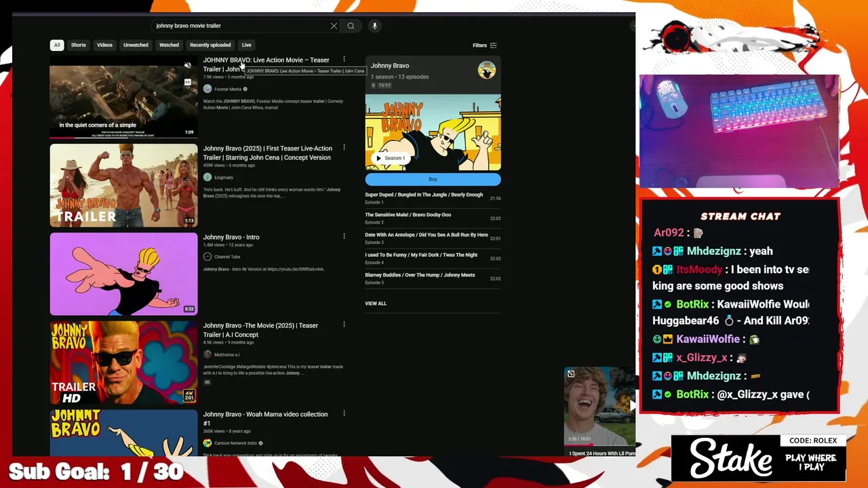Image resolution: width=868 pixels, height=488 pixels.
Task: Open three-dot menu for JOHNNY BRAVO Live Action Movie
Action: 344,60
